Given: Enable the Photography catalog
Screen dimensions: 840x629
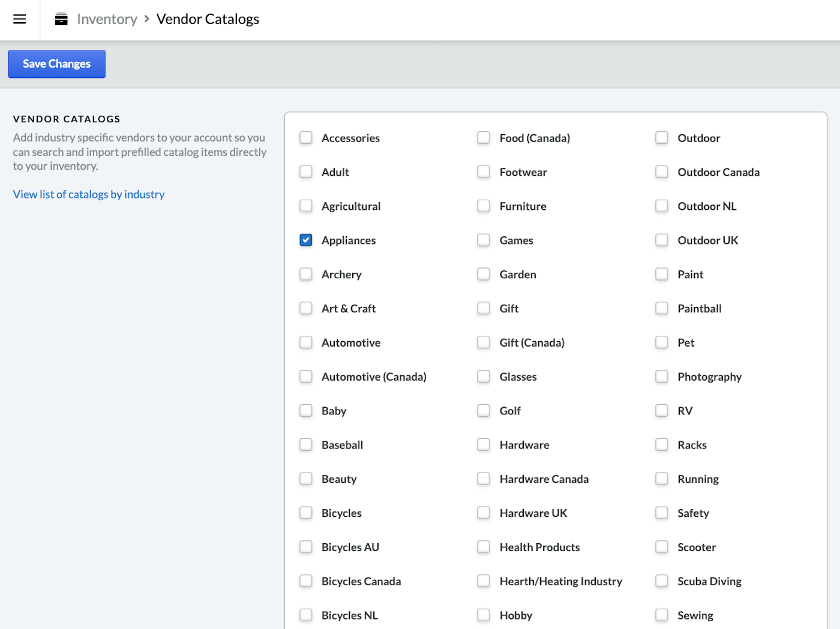Looking at the screenshot, I should pos(662,377).
